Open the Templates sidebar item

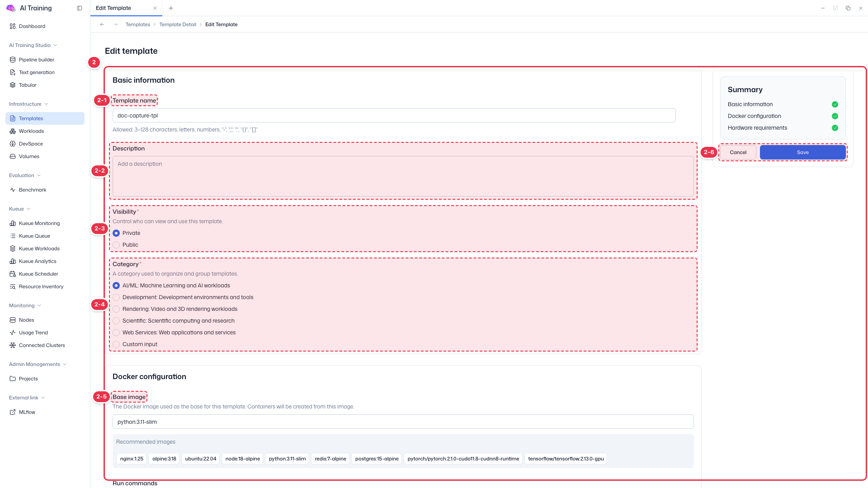click(x=45, y=118)
